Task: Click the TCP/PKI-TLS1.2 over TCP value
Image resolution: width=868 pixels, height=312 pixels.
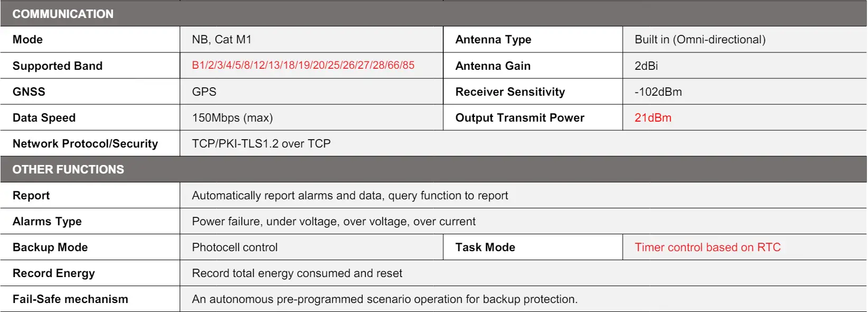Action: (x=261, y=143)
